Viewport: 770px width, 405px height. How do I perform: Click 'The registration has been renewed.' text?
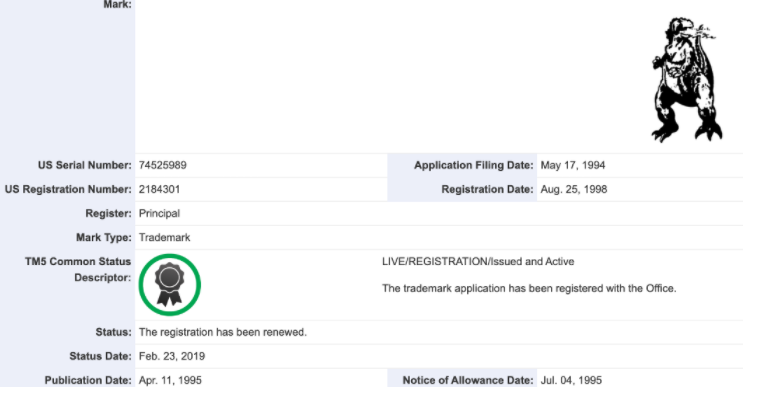pyautogui.click(x=222, y=332)
